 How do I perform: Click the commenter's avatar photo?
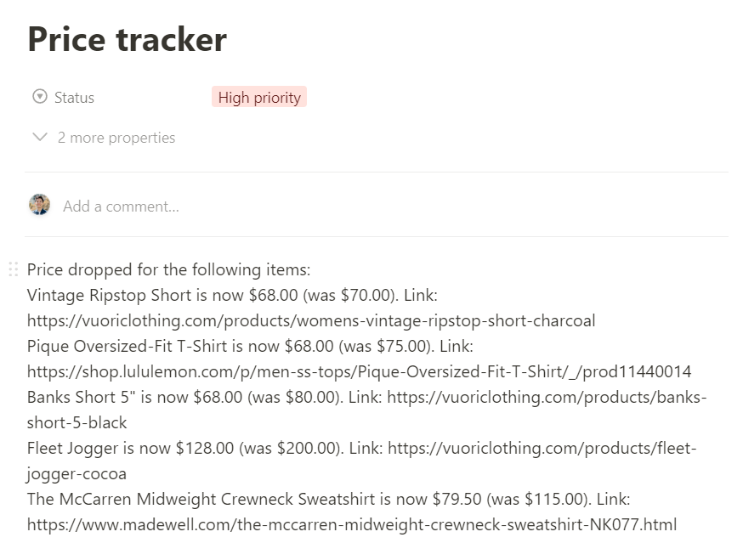coord(39,204)
